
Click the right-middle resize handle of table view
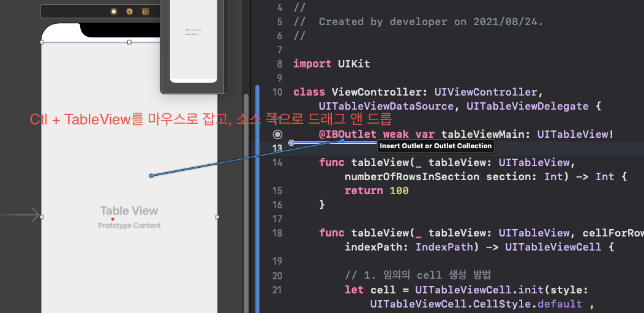(218, 217)
